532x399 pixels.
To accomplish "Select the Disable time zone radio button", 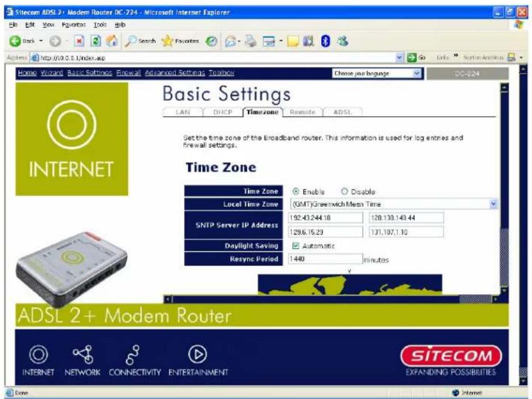I will tap(344, 191).
